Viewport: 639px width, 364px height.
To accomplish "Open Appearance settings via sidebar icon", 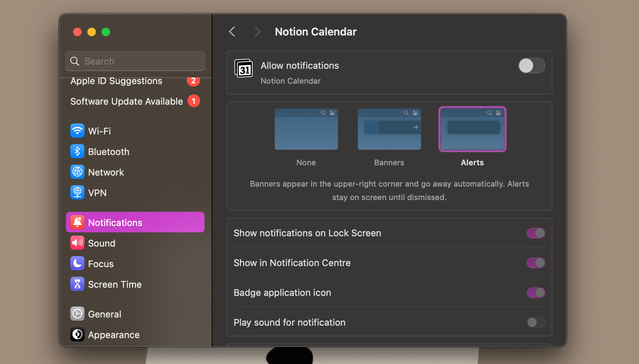I will tap(77, 334).
